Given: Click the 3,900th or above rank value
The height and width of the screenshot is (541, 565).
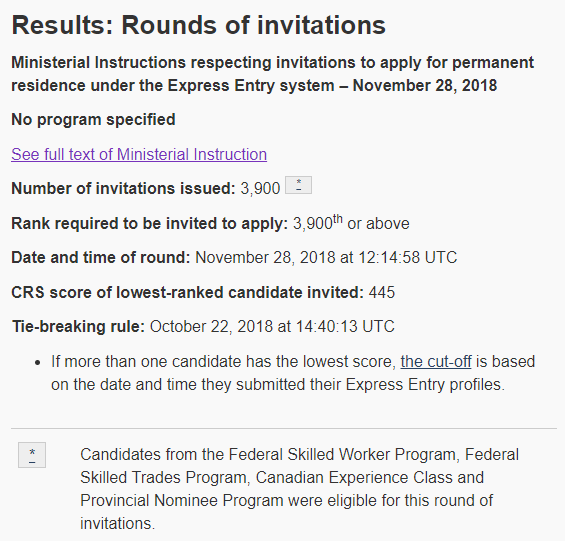Looking at the screenshot, I should pos(351,223).
